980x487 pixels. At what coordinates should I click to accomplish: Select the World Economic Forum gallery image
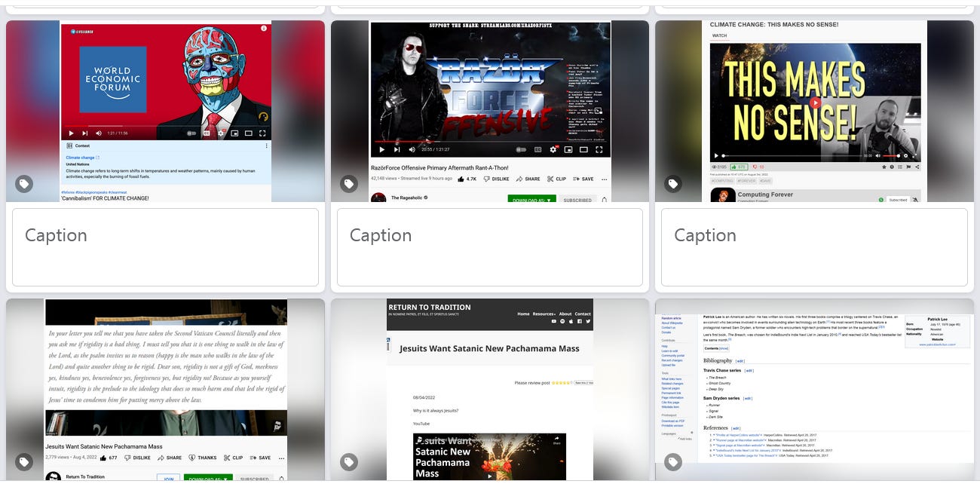(165, 111)
